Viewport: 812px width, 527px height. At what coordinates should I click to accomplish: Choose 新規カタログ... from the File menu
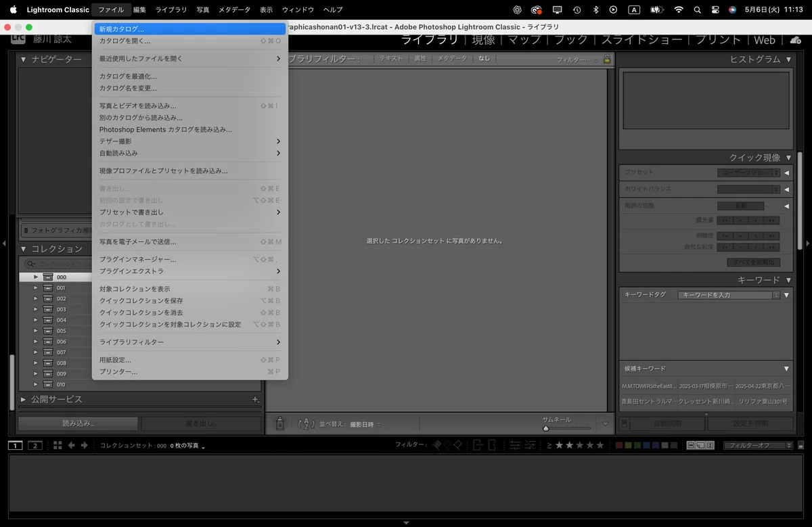click(189, 29)
